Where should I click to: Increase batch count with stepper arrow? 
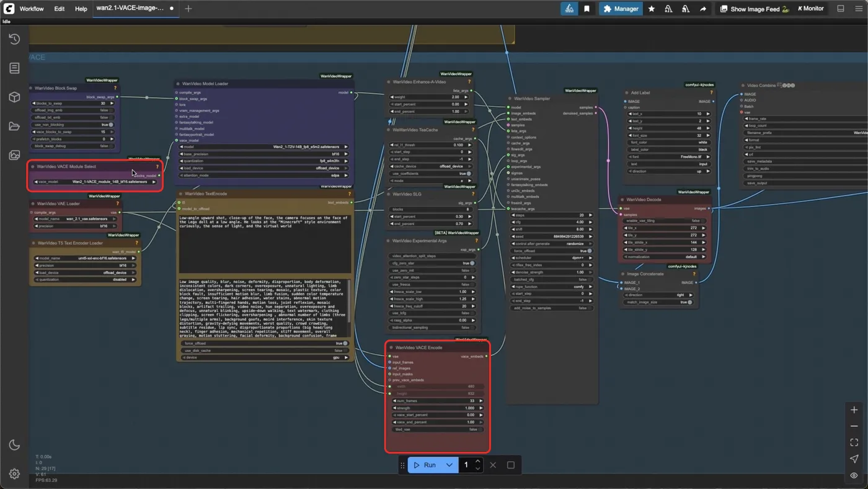(477, 462)
